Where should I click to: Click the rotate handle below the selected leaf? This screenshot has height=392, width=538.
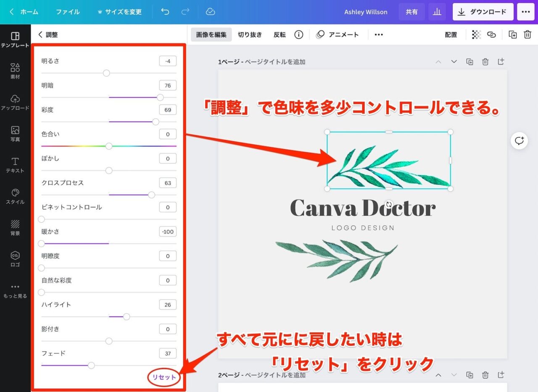389,205
